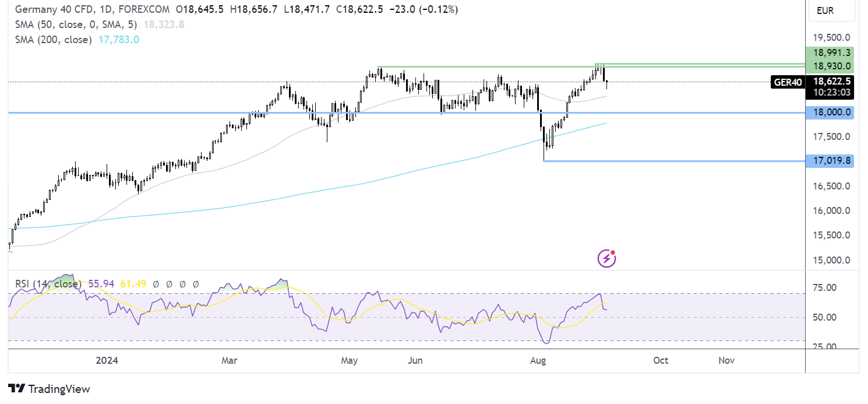The image size is (868, 404).
Task: Click the price change -23.0 (-0.12%) text
Action: (x=423, y=9)
